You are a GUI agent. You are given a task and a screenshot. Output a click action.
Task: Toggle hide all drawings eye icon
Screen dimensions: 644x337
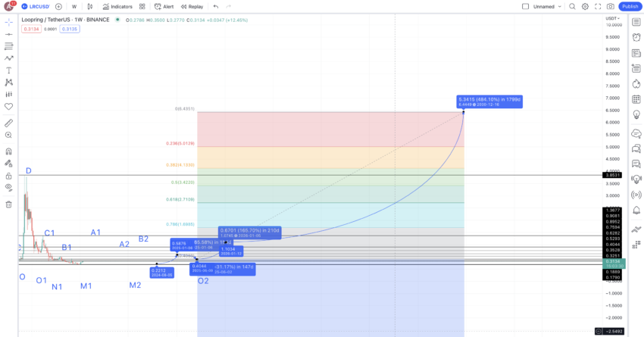tap(8, 188)
